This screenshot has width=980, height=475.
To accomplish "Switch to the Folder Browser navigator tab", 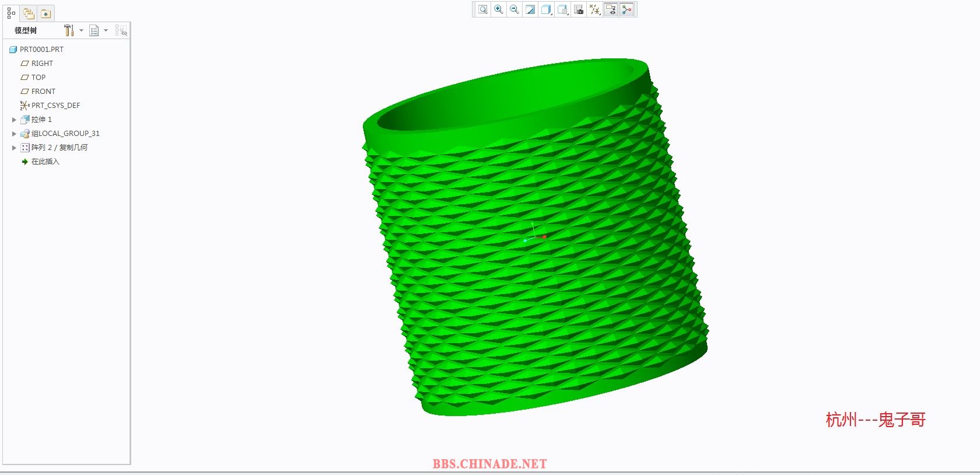I will click(29, 13).
